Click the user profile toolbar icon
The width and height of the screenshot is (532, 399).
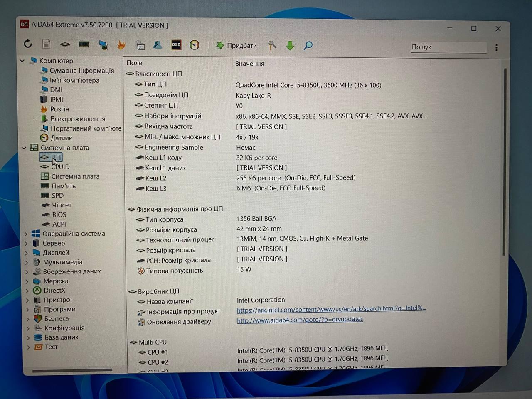[158, 45]
